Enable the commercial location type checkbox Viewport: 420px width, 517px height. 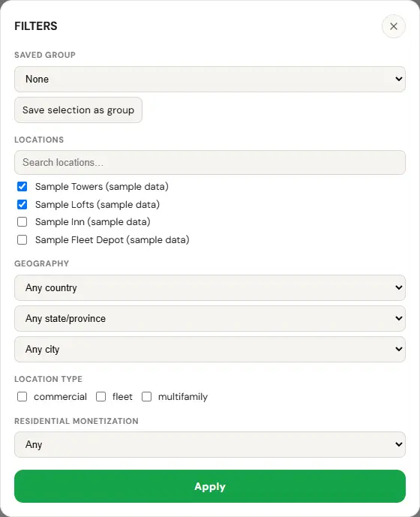coord(22,397)
